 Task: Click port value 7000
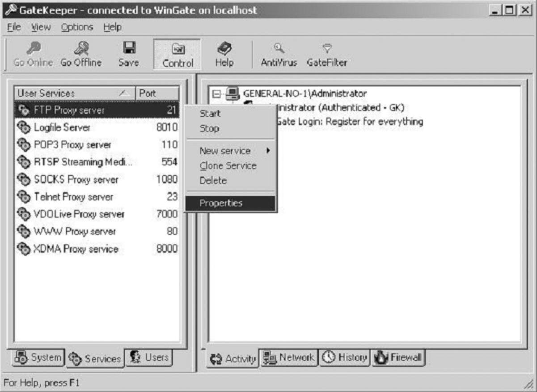pyautogui.click(x=167, y=214)
